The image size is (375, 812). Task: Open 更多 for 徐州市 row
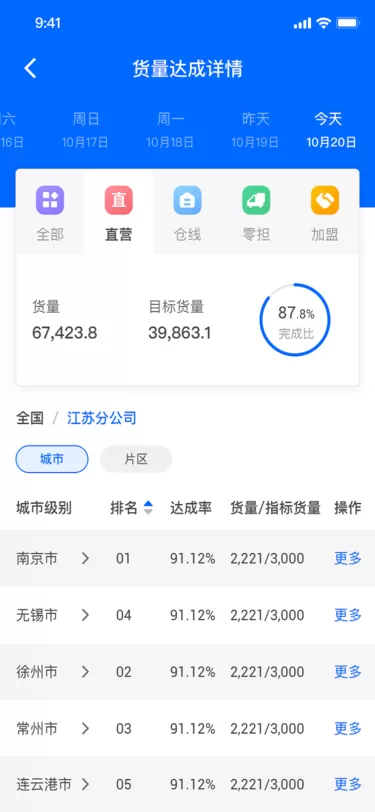(348, 672)
